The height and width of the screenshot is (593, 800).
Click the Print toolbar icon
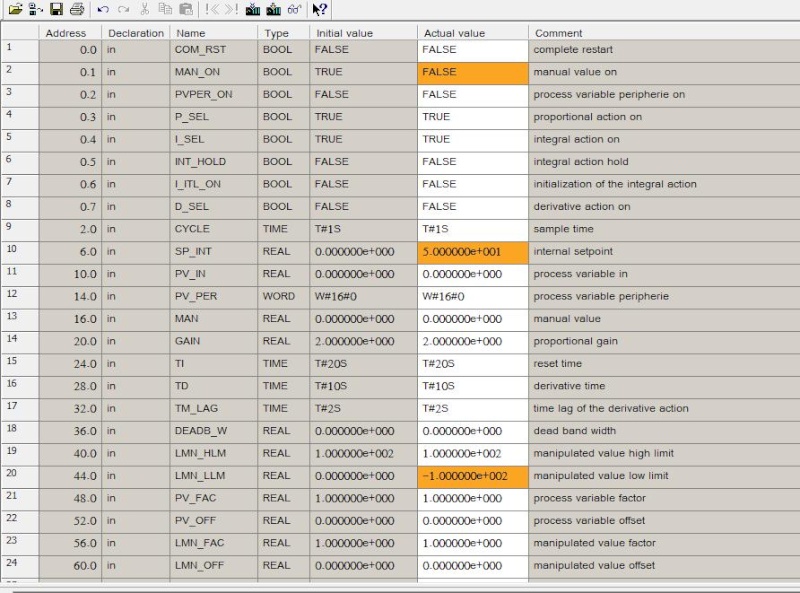(77, 9)
